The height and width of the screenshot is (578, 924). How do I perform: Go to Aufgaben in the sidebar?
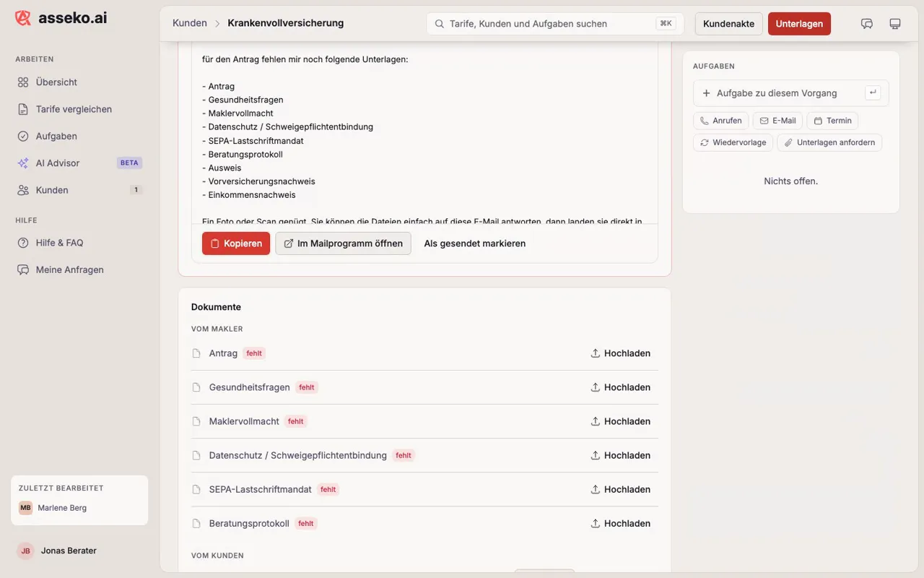click(x=79, y=136)
